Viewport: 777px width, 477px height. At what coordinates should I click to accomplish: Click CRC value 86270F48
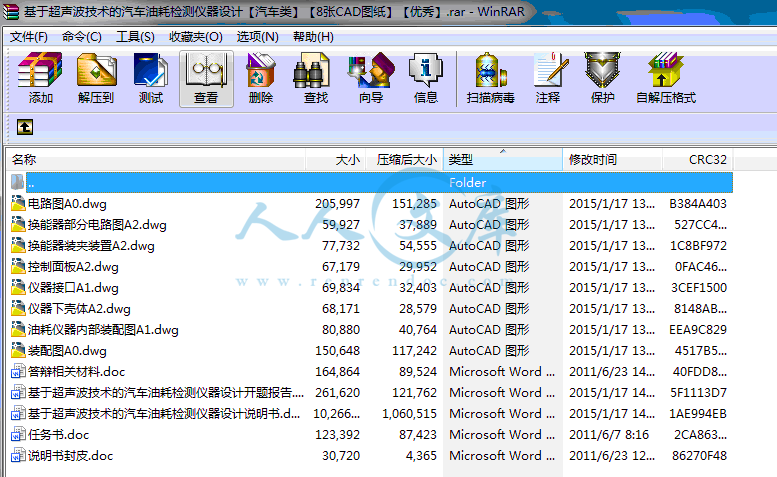tap(699, 455)
